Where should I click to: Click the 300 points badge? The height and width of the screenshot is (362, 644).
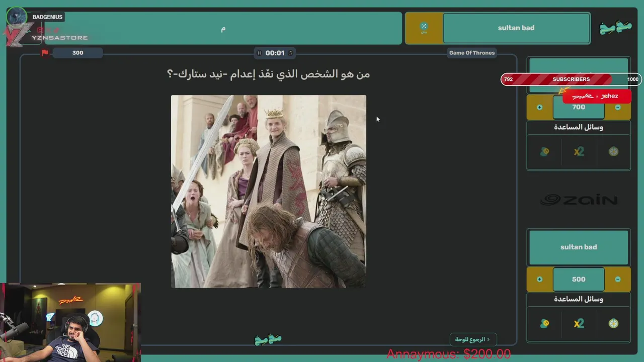tap(77, 53)
